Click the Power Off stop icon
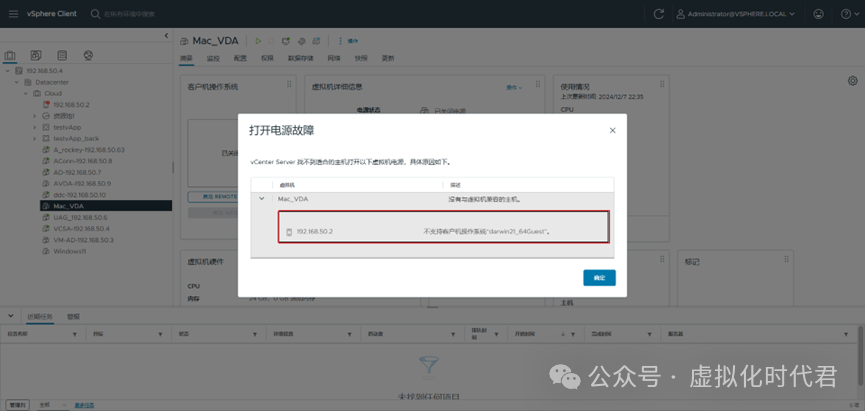Screen dimensions: 865x411 [271, 41]
